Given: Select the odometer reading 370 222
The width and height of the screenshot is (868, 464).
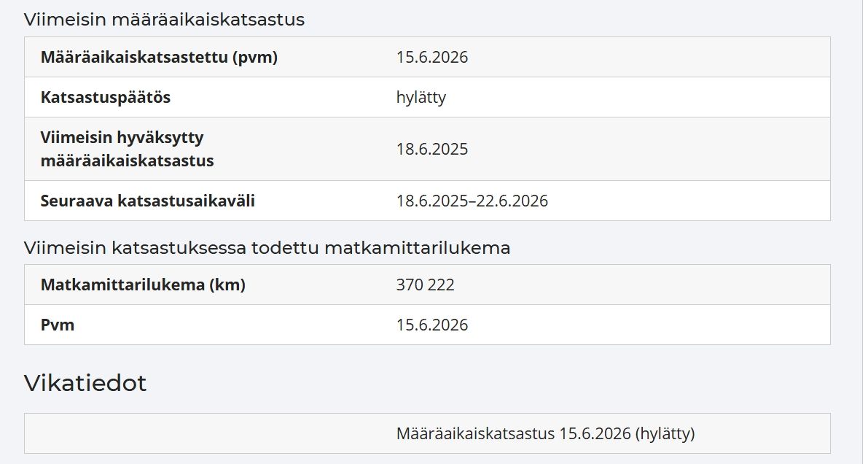Looking at the screenshot, I should click(425, 285).
